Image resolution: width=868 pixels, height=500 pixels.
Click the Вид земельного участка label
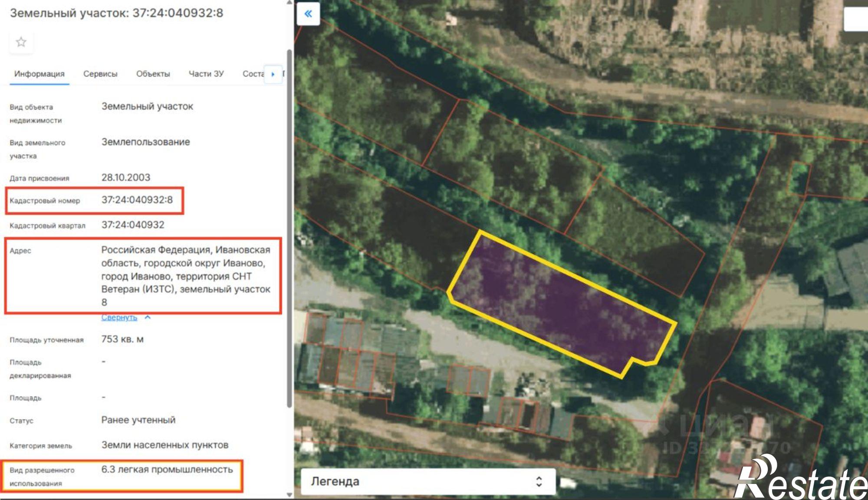37,149
